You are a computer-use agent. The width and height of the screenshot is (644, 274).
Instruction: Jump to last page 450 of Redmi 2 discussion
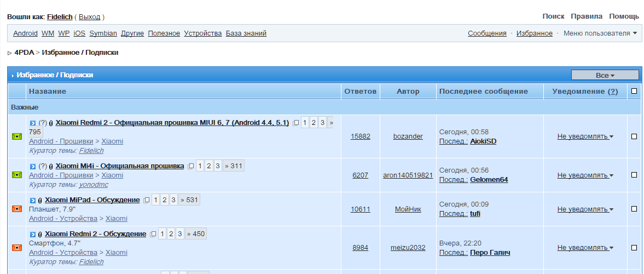point(195,234)
